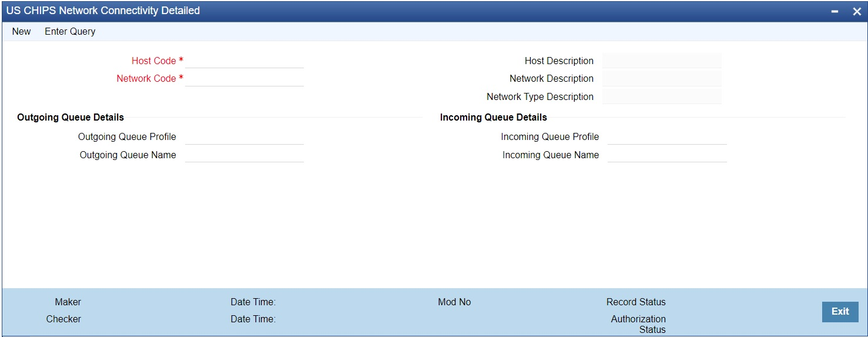This screenshot has width=868, height=337.
Task: Click the Date Time label beside Maker
Action: [x=253, y=302]
